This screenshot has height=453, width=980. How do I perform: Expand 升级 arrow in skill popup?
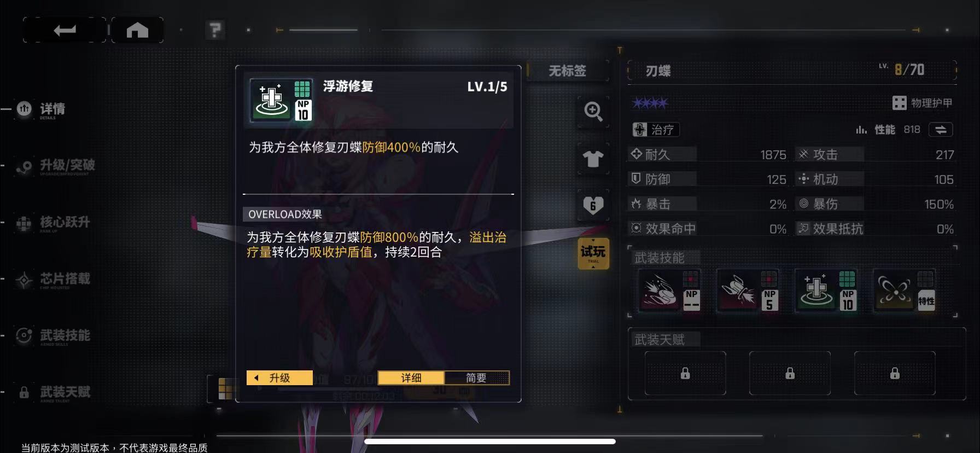279,378
